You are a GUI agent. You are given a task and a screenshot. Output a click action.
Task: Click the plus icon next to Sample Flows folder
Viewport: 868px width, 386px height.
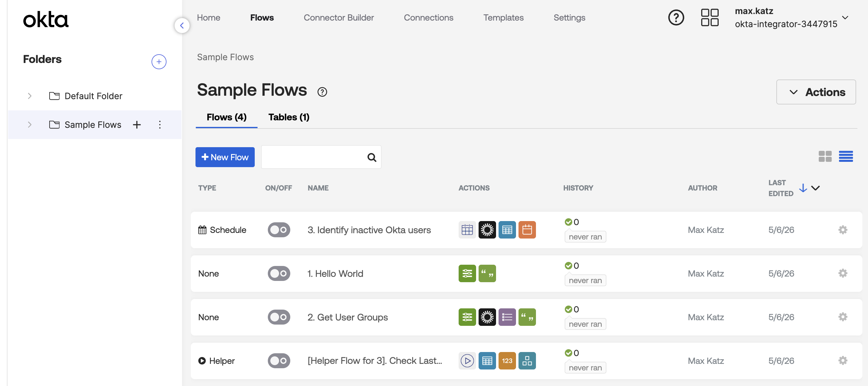coord(137,125)
